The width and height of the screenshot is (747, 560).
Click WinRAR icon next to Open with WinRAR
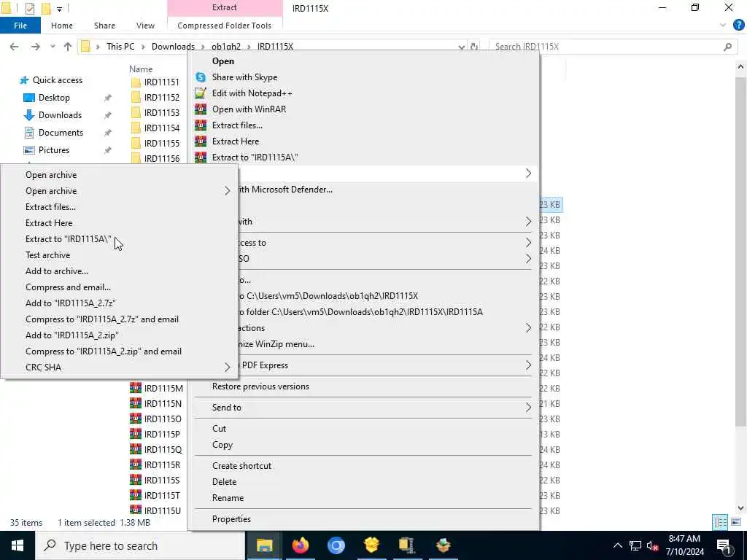point(201,109)
